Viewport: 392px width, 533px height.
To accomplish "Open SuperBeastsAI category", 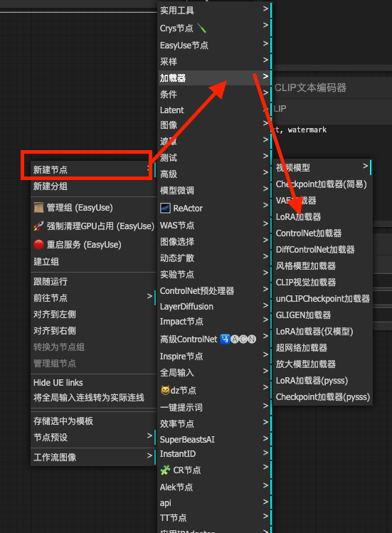I will pyautogui.click(x=215, y=439).
